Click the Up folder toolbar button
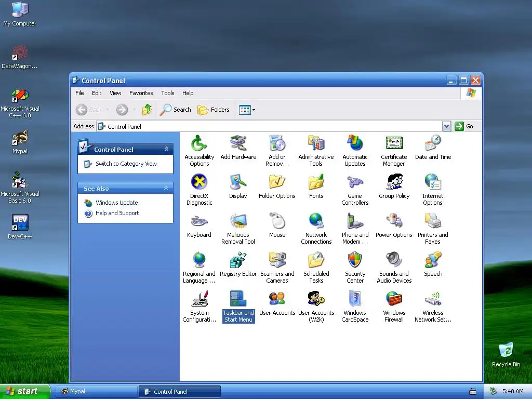This screenshot has width=532, height=399. [x=147, y=110]
